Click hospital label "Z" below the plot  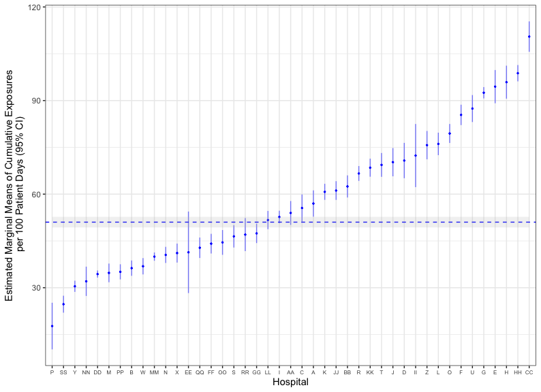click(427, 372)
